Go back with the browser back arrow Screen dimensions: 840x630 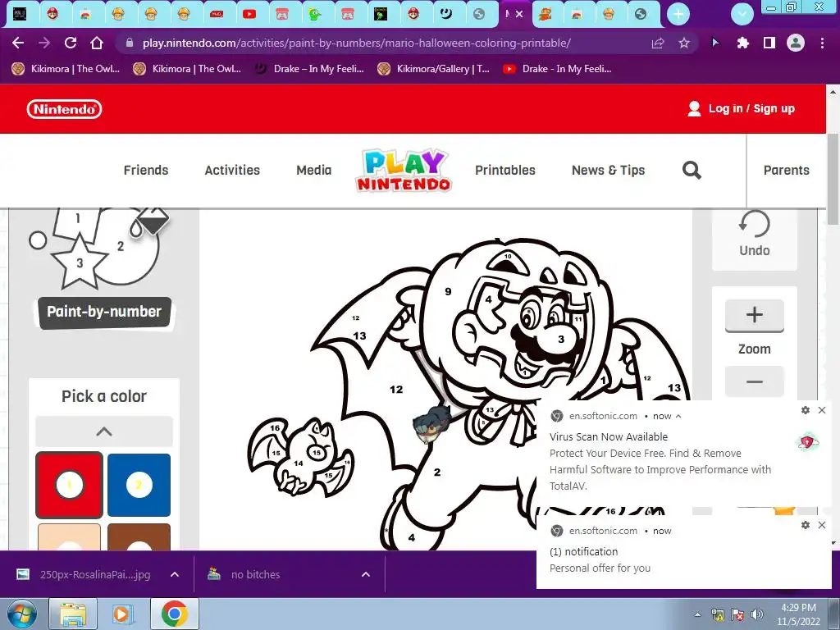click(18, 43)
